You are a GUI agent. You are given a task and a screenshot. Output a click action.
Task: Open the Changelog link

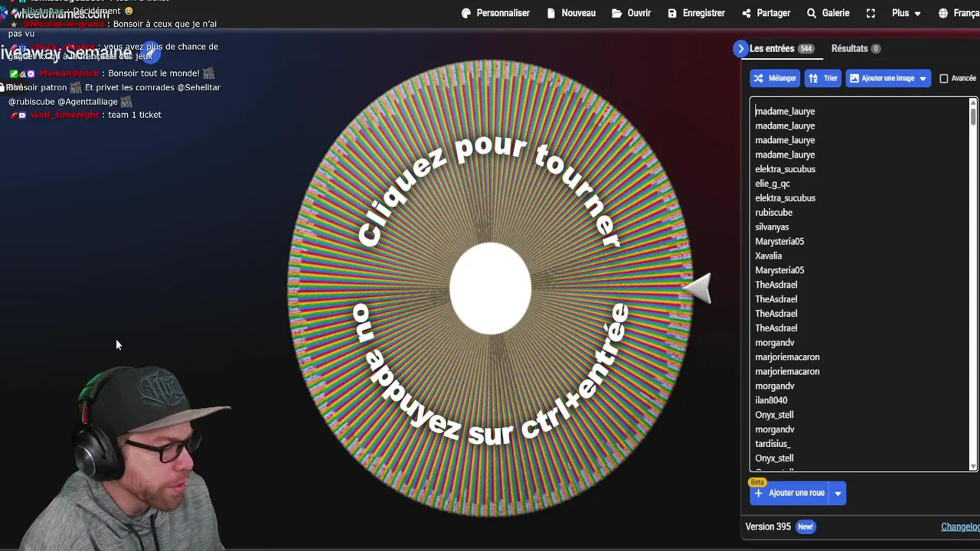pyautogui.click(x=960, y=527)
